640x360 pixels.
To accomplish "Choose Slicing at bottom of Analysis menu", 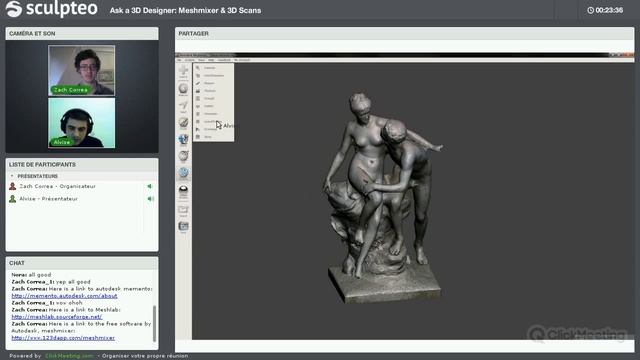I will [x=213, y=137].
